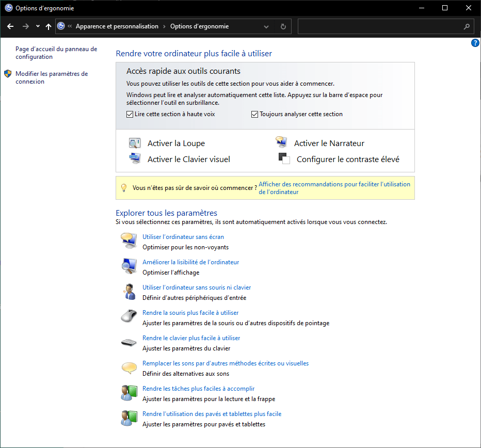Click the text Définir d'autres périphériques d'entrée

click(x=194, y=298)
